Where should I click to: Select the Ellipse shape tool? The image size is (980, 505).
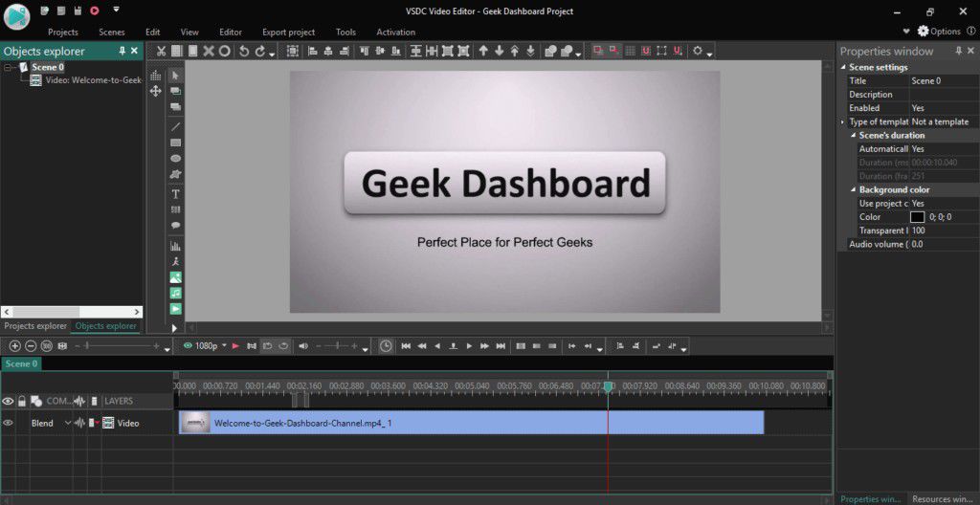[176, 158]
